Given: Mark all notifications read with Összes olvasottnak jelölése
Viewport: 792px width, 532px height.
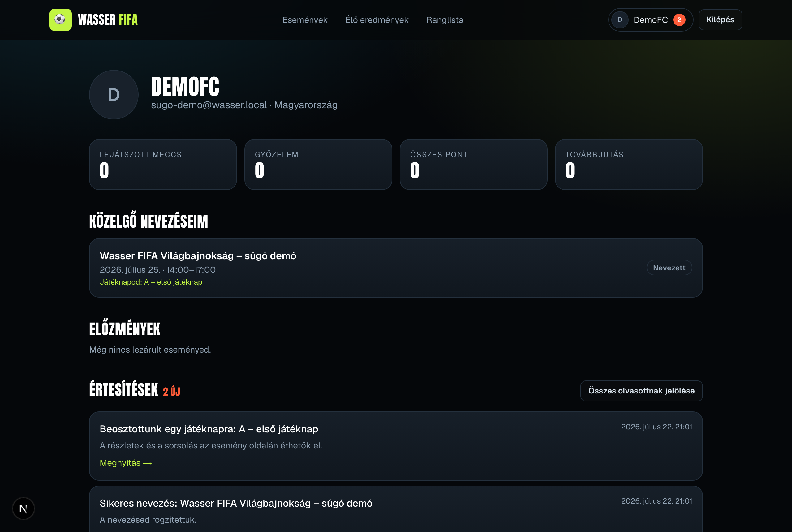Looking at the screenshot, I should tap(641, 391).
